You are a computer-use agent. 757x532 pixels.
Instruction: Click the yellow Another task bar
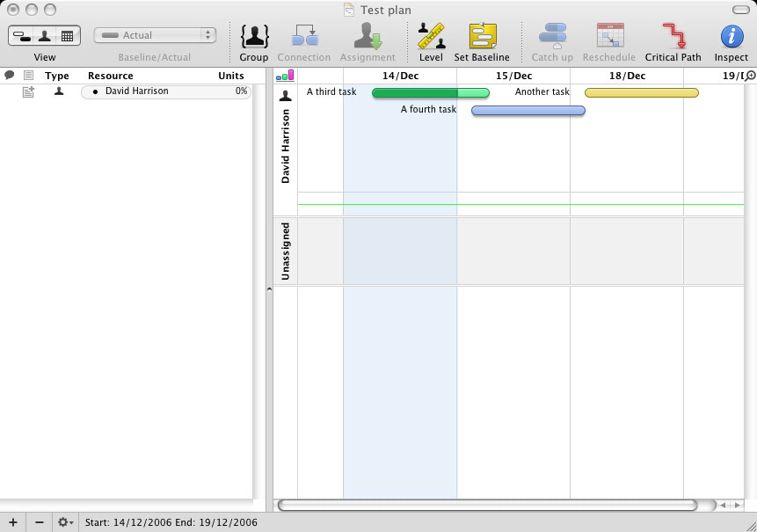(x=641, y=92)
